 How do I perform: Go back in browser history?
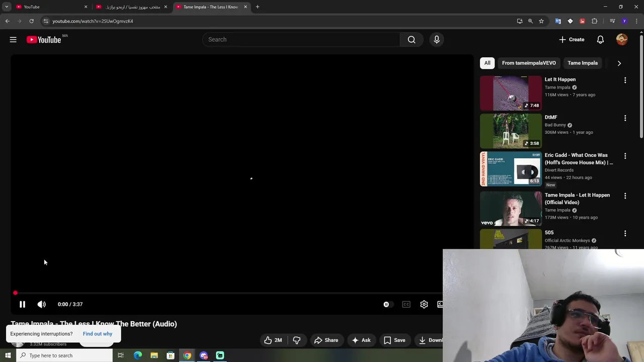pos(7,21)
